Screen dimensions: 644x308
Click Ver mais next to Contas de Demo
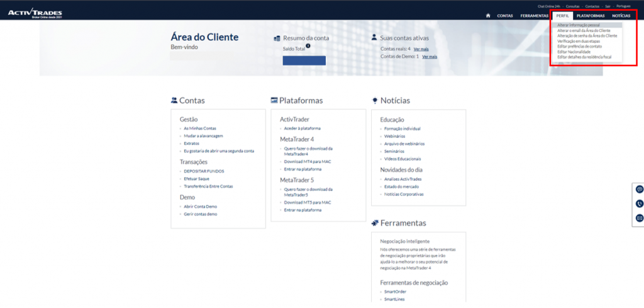click(x=430, y=57)
